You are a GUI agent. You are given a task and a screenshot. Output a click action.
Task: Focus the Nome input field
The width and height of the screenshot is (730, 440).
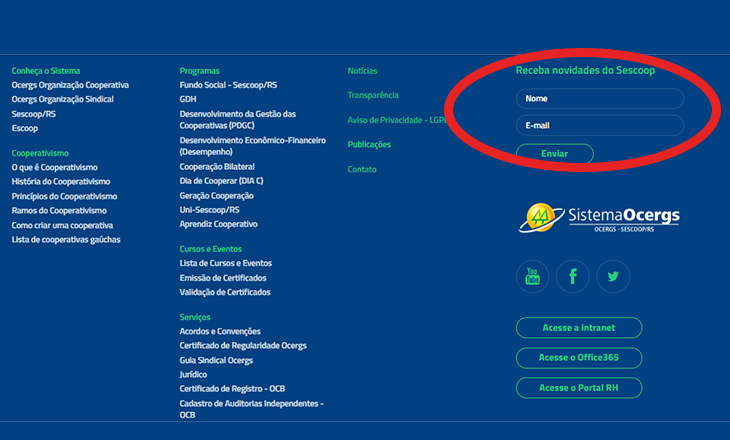tap(600, 99)
